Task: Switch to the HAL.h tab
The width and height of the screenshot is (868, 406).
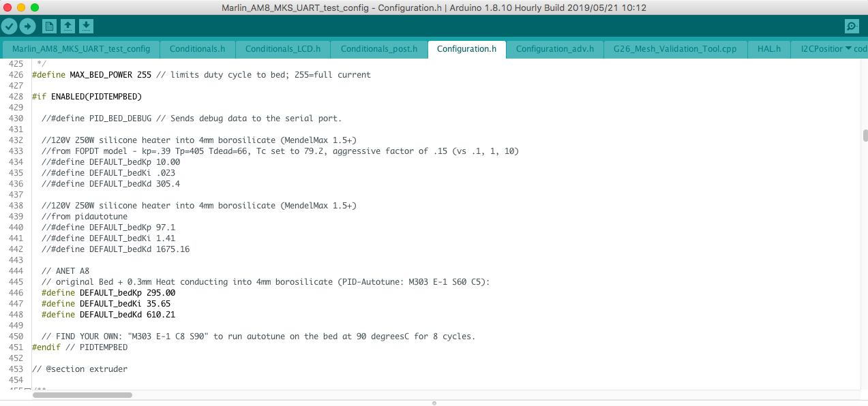Action: click(x=768, y=49)
